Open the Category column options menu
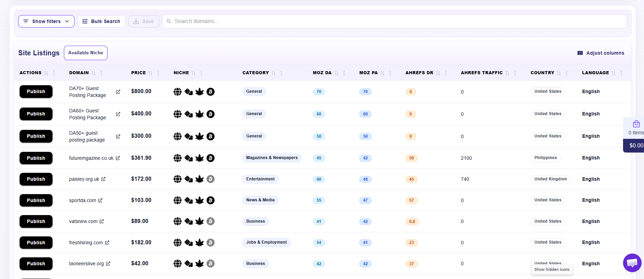This screenshot has width=644, height=279. 281,73
